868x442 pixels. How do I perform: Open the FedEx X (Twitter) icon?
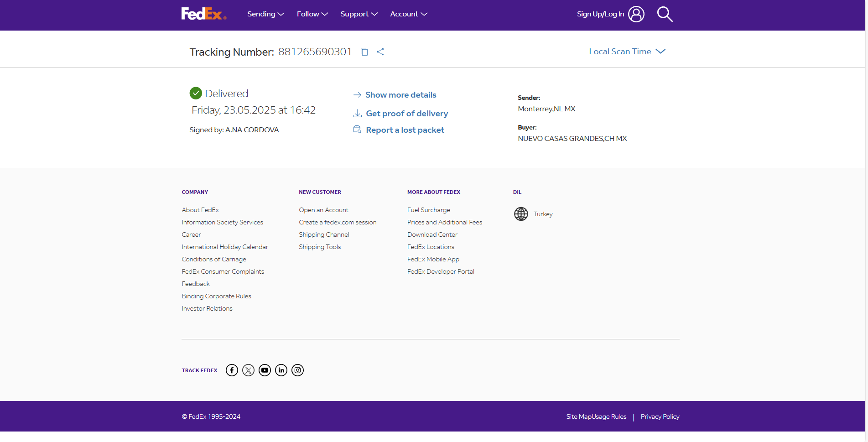coord(248,370)
